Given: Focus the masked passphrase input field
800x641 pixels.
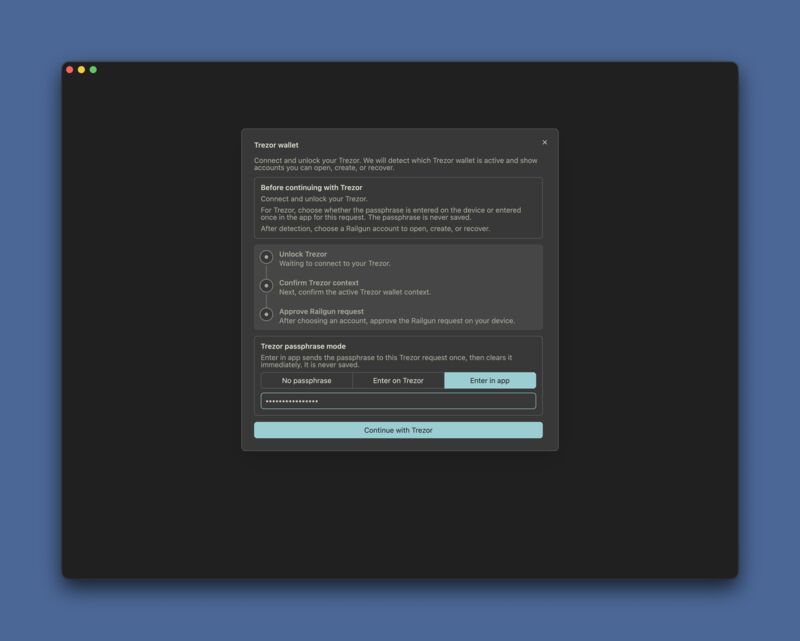Looking at the screenshot, I should pyautogui.click(x=398, y=401).
